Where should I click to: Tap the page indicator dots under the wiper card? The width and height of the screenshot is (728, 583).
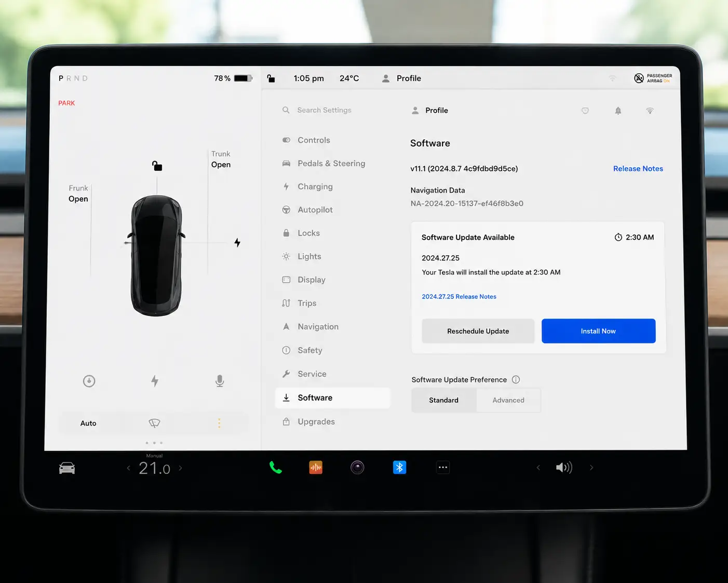pyautogui.click(x=154, y=443)
